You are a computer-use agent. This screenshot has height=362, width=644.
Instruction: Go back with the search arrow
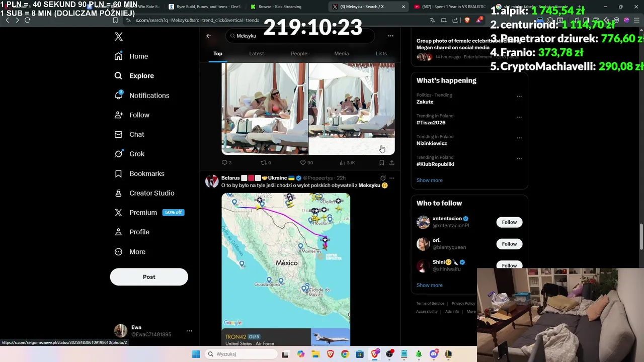tap(209, 36)
